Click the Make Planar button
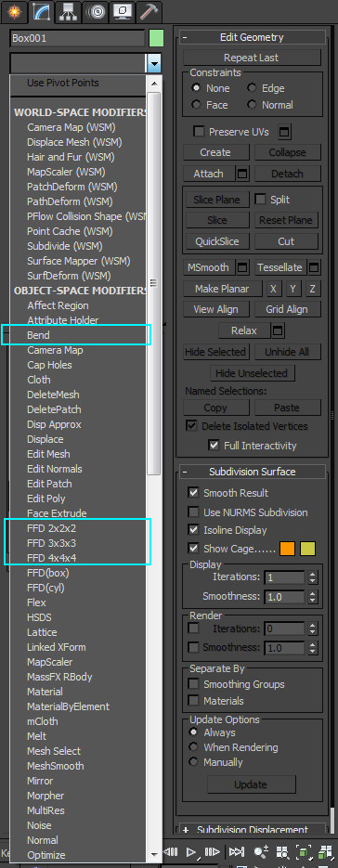Image resolution: width=338 pixels, height=868 pixels. [x=222, y=289]
